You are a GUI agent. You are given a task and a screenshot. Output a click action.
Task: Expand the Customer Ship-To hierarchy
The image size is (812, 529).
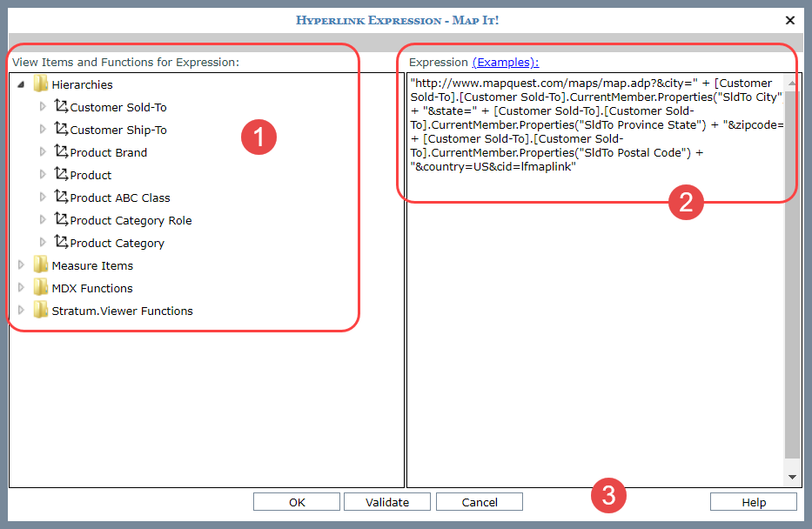tap(43, 130)
